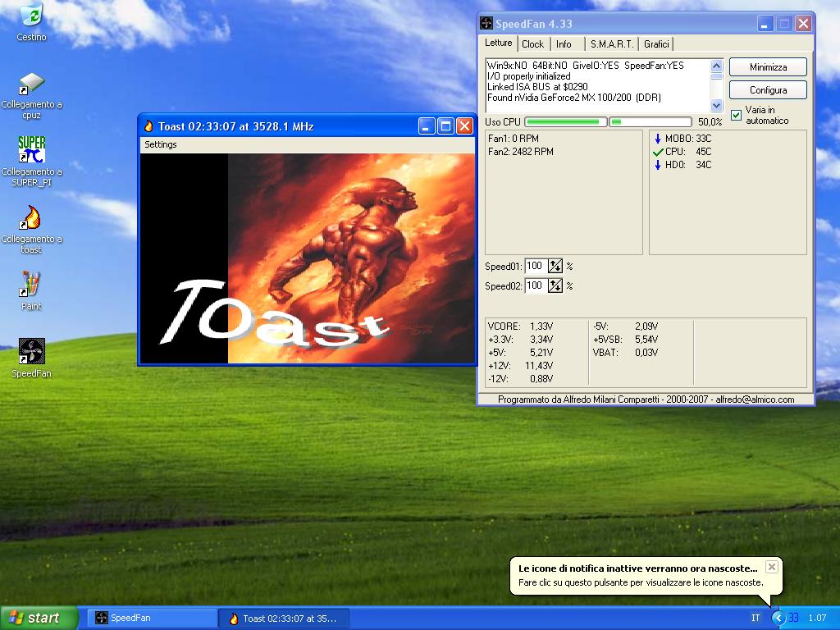The image size is (840, 630).
Task: Select the Collegamento a cpuz desktop shortcut
Action: [x=31, y=97]
